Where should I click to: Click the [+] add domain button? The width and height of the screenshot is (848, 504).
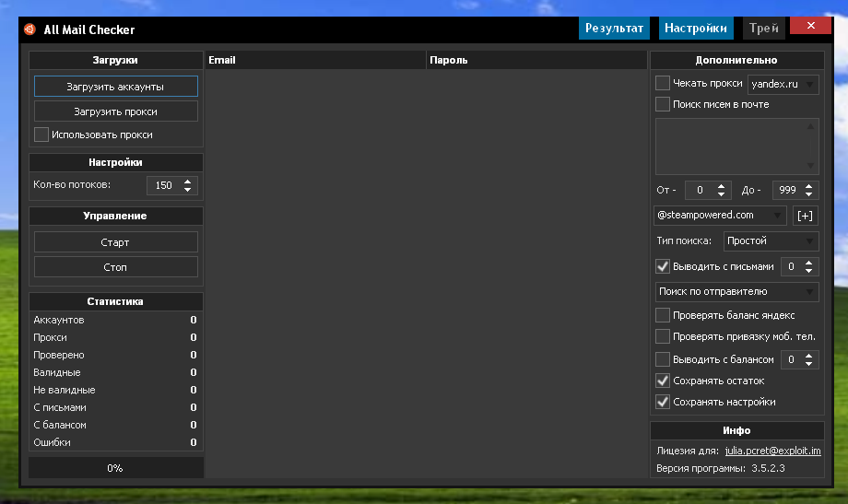(805, 216)
